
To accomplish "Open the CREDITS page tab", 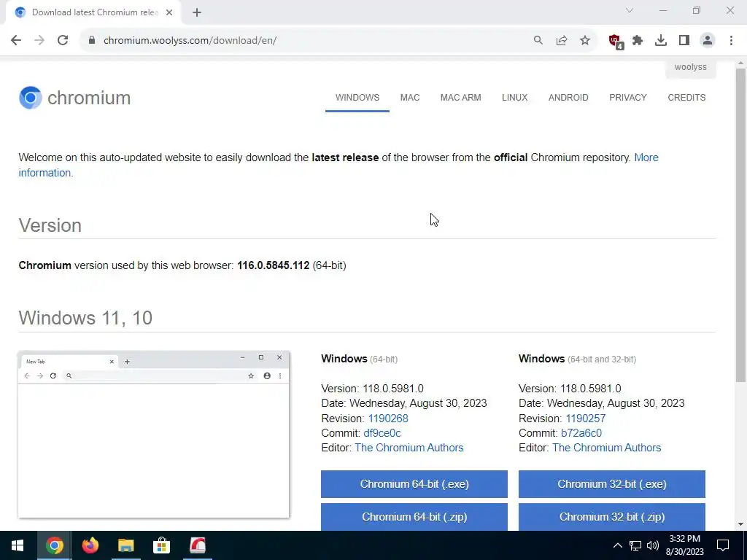I will 686,98.
